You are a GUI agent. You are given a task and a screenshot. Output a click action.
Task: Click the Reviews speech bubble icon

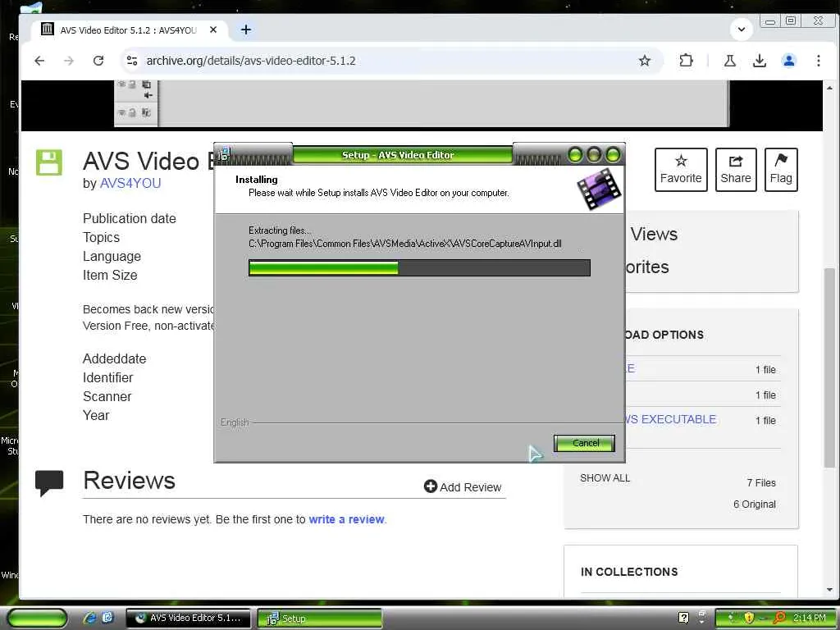click(48, 482)
